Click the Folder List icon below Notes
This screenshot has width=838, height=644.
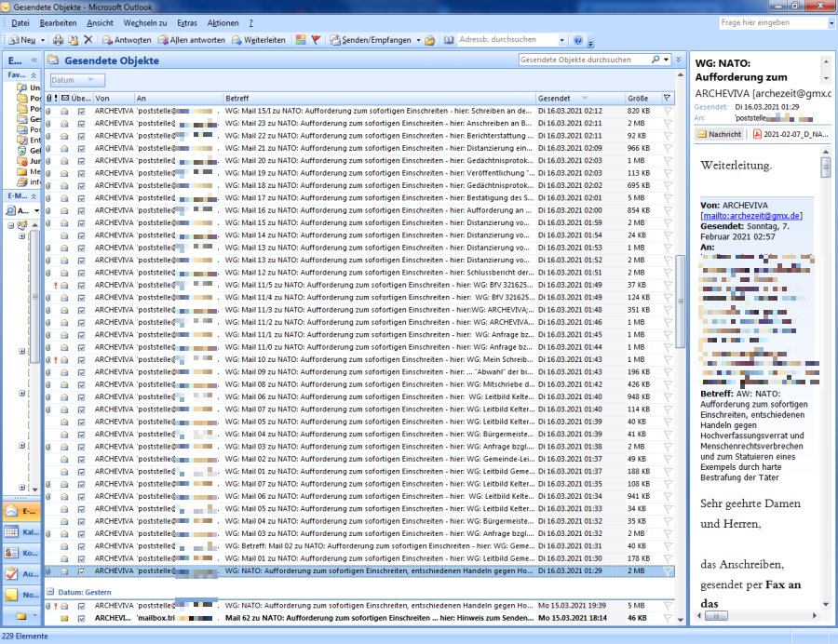[21, 616]
